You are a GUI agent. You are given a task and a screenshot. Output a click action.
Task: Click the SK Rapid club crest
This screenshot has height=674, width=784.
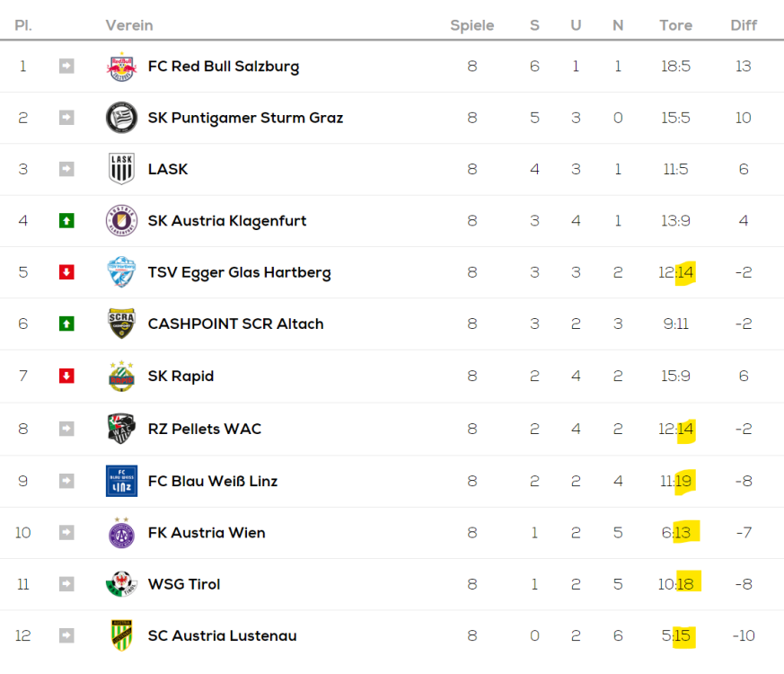[121, 376]
